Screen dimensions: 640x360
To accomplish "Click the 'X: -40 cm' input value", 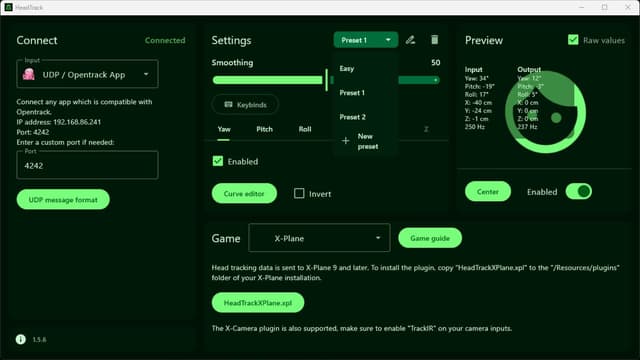I will [x=478, y=102].
